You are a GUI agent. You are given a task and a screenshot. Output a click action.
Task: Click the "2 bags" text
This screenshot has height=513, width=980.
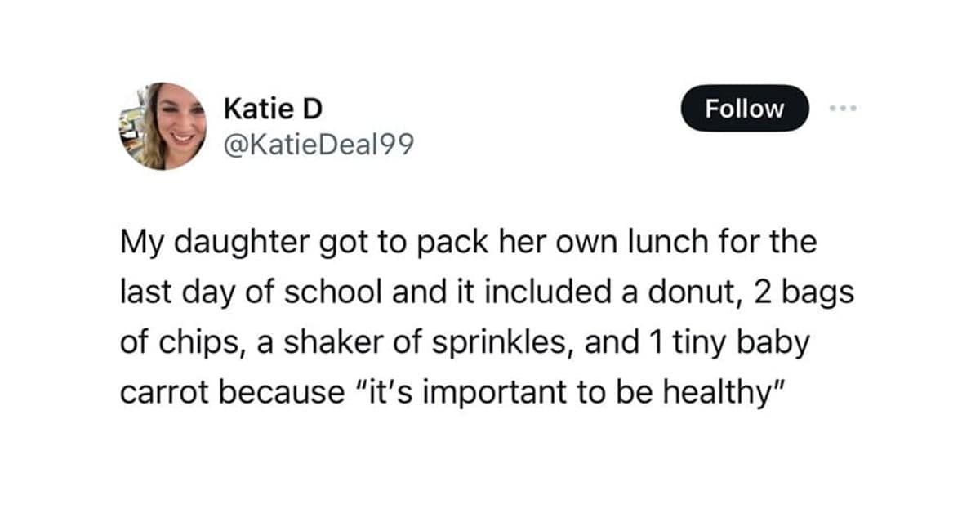click(x=804, y=292)
